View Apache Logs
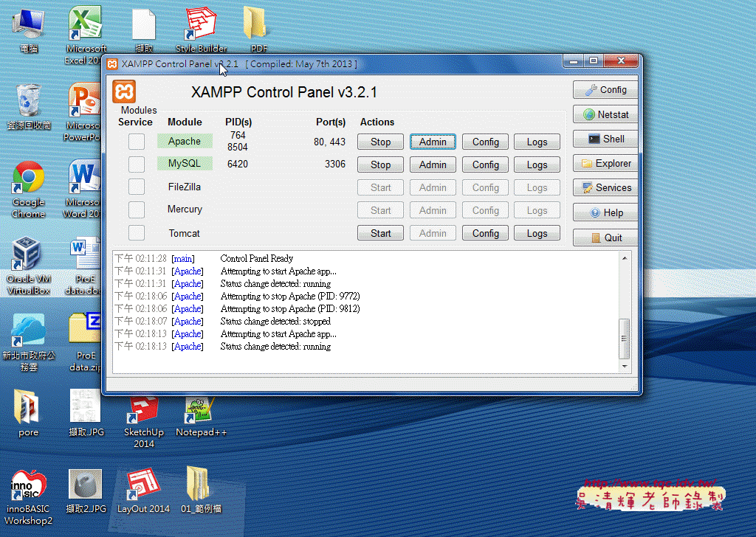 pos(537,142)
